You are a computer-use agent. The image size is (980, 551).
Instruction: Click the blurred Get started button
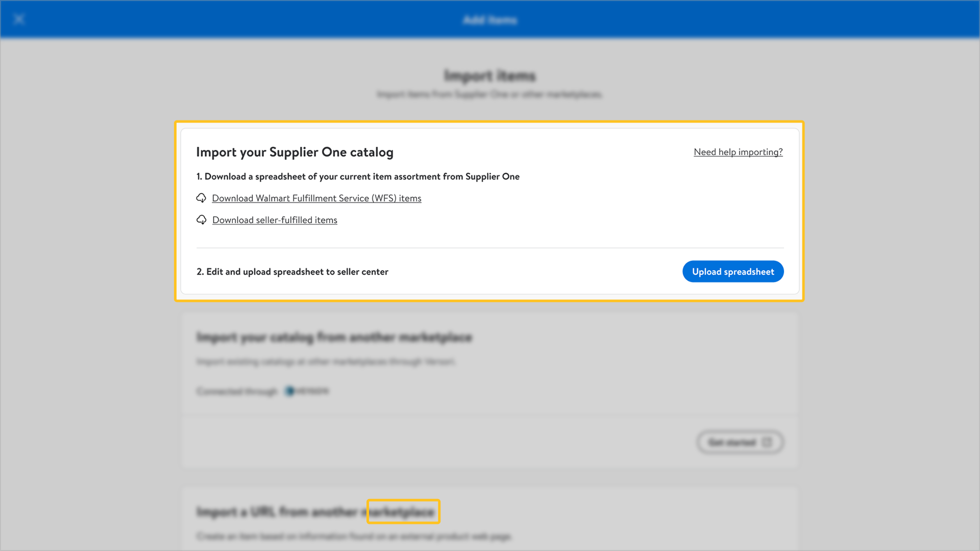click(740, 442)
